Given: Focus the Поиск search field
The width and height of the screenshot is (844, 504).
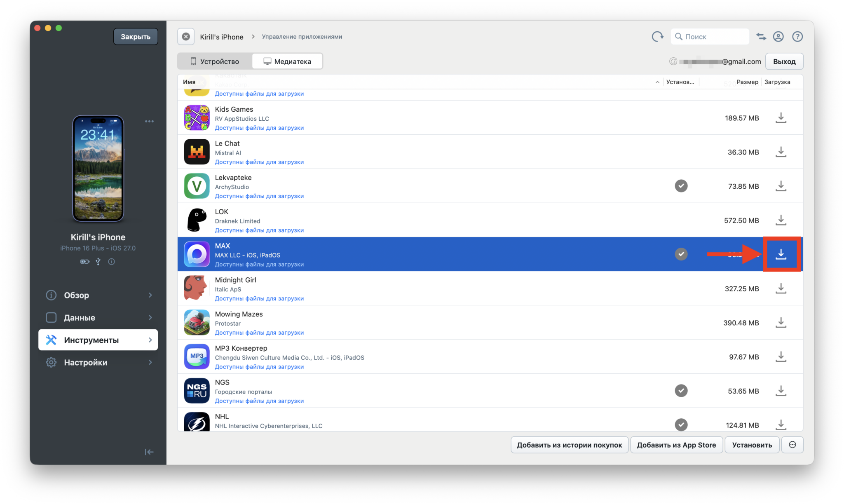Looking at the screenshot, I should click(710, 37).
